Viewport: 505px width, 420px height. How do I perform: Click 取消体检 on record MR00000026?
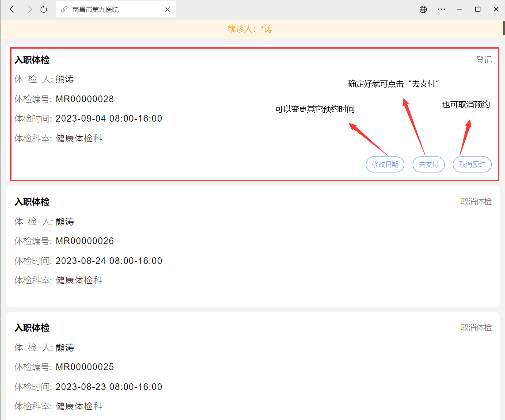tap(476, 202)
